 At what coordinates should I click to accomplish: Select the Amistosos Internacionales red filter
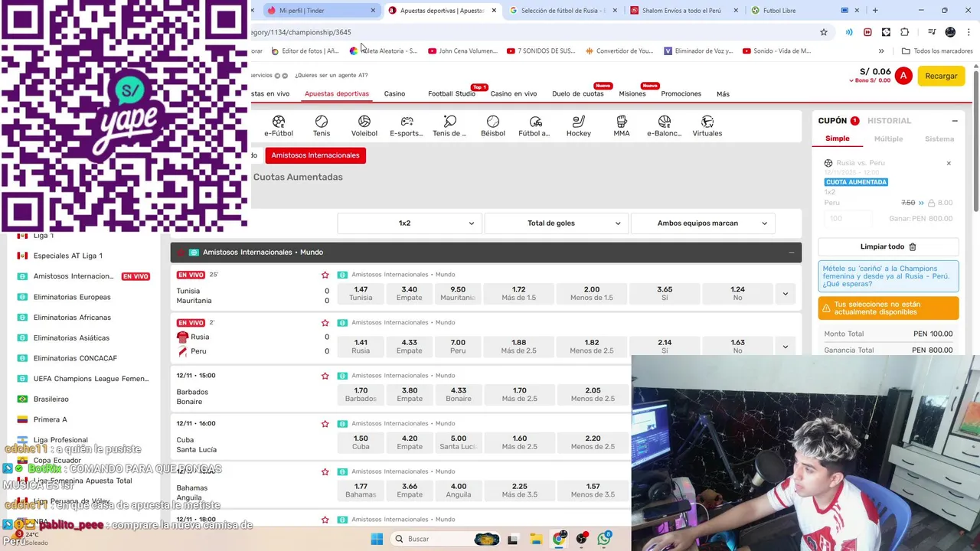[315, 155]
